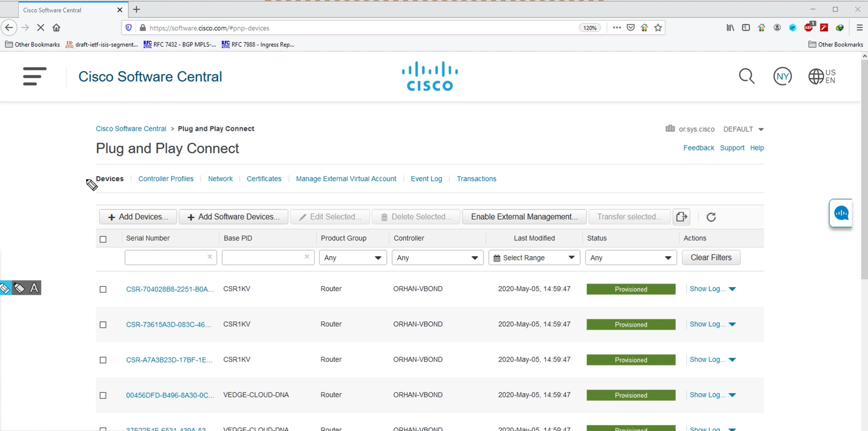Image resolution: width=868 pixels, height=431 pixels.
Task: Open the DEFAULT virtual account dropdown
Action: pos(743,129)
